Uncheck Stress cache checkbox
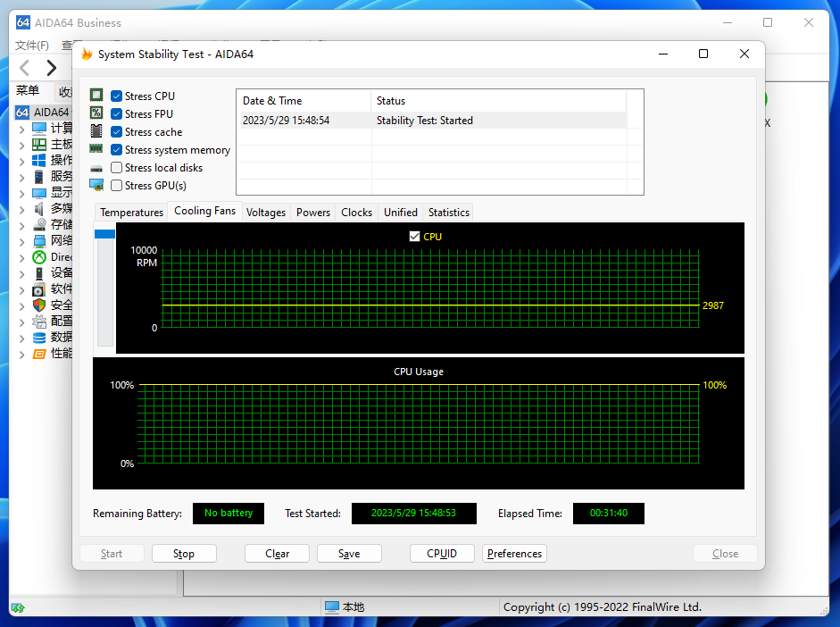 click(x=116, y=131)
